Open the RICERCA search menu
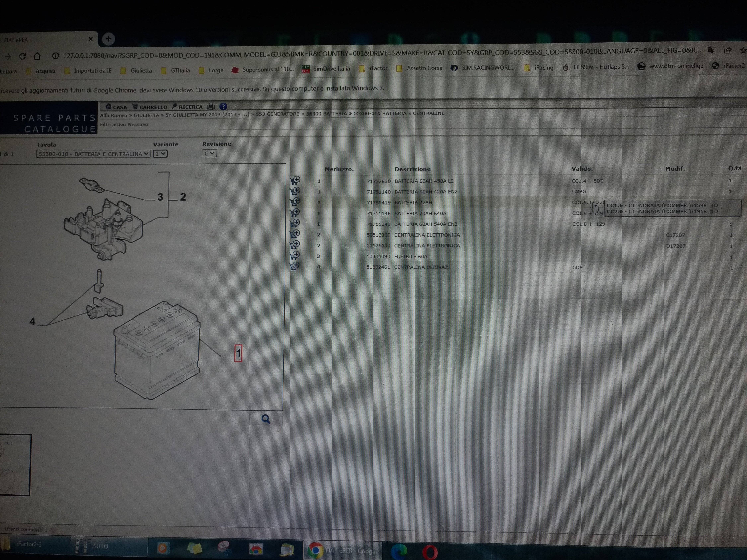 pos(187,107)
